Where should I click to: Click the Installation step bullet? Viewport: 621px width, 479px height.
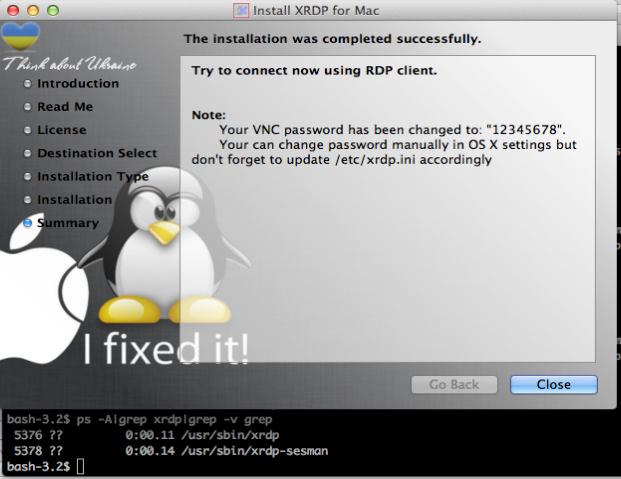(27, 200)
